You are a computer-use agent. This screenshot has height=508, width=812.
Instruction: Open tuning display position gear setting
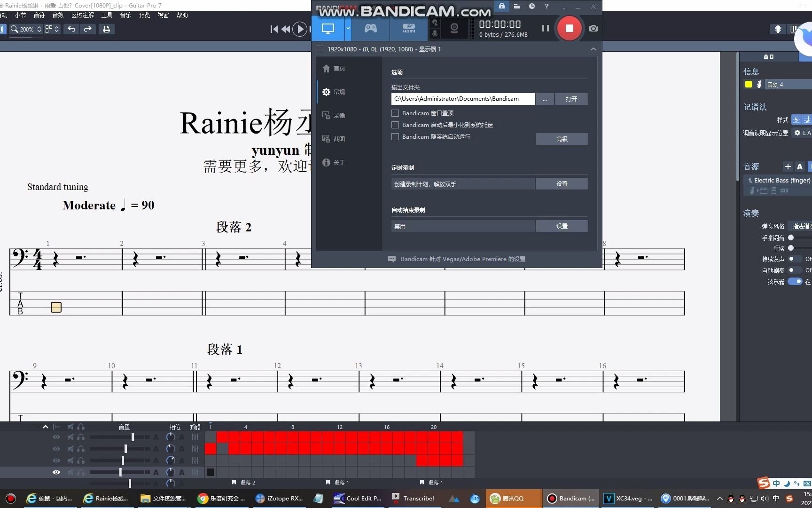pyautogui.click(x=797, y=133)
